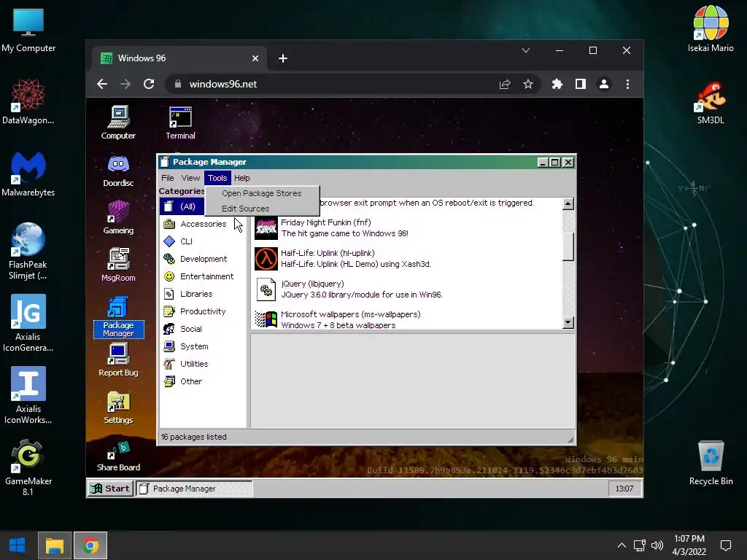Click the package list scroll up arrow
747x560 pixels.
point(568,203)
